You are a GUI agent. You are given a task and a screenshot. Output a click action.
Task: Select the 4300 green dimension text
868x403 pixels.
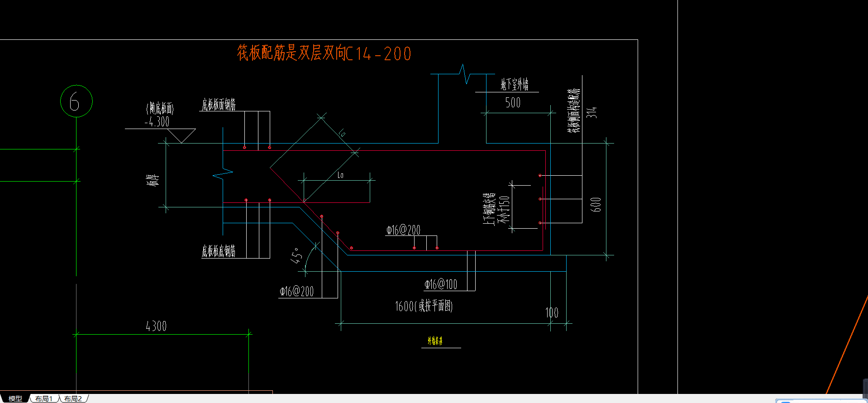pyautogui.click(x=156, y=326)
